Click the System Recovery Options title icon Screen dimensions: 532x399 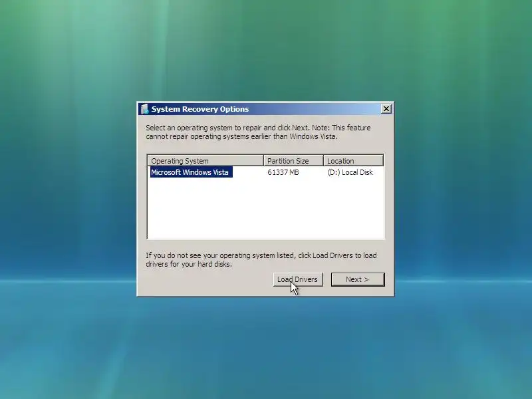(x=145, y=109)
